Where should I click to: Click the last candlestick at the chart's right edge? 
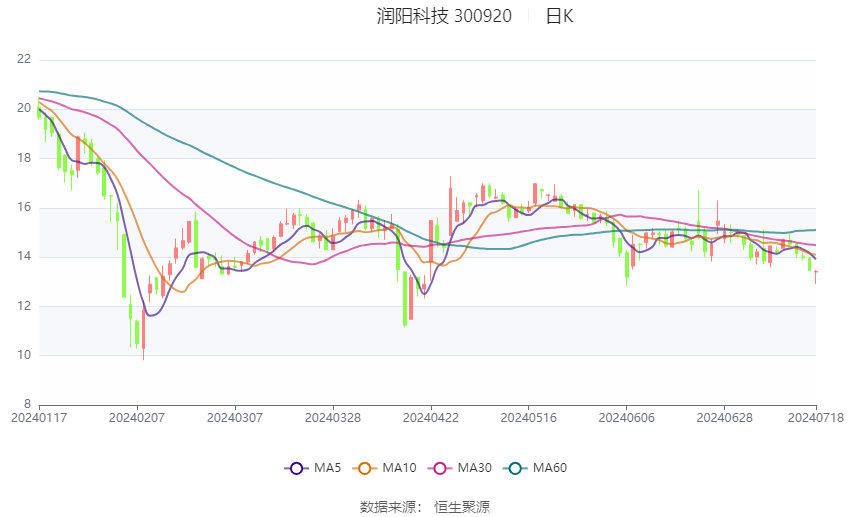click(815, 276)
